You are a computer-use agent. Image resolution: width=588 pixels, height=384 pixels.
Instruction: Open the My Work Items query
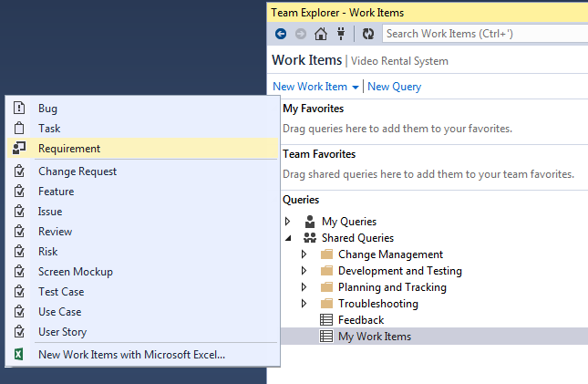tap(374, 337)
